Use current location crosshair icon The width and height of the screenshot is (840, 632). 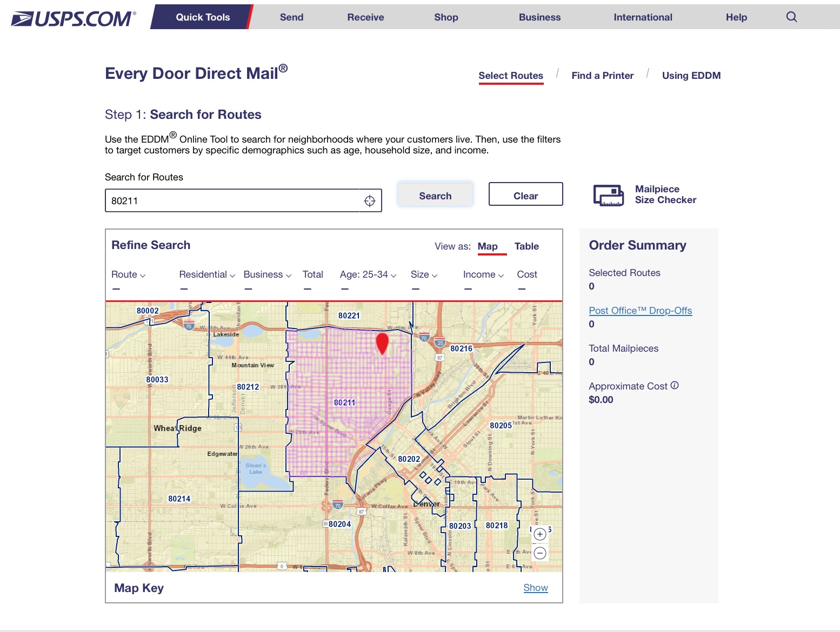[370, 201]
